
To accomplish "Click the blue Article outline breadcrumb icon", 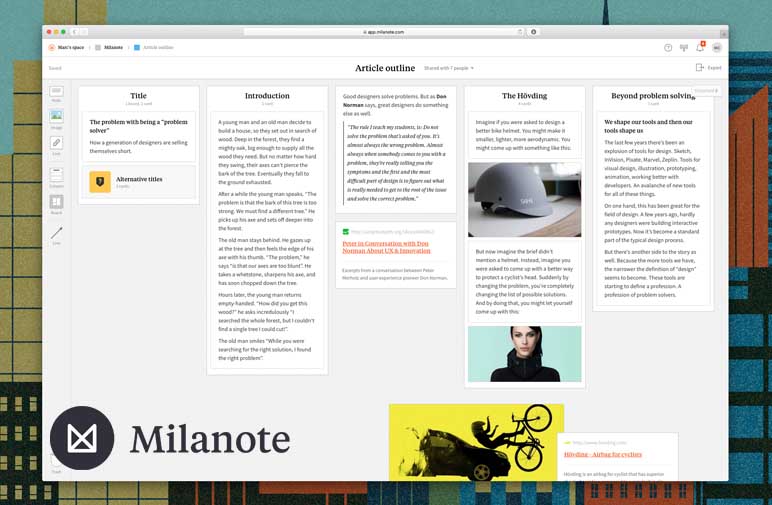I will click(x=137, y=48).
